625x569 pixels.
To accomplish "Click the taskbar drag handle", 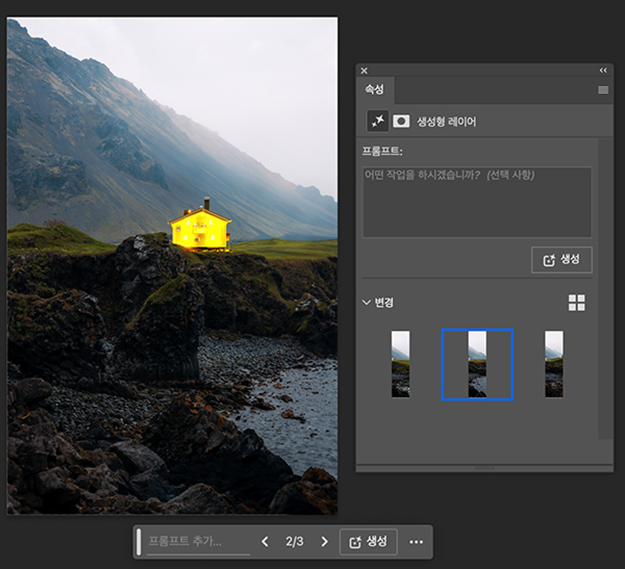I will tap(139, 542).
